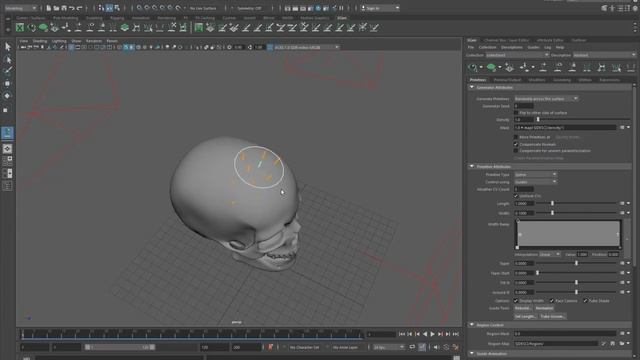Pick the Rotate tool in left toolbox
The height and width of the screenshot is (360, 640).
click(x=7, y=96)
